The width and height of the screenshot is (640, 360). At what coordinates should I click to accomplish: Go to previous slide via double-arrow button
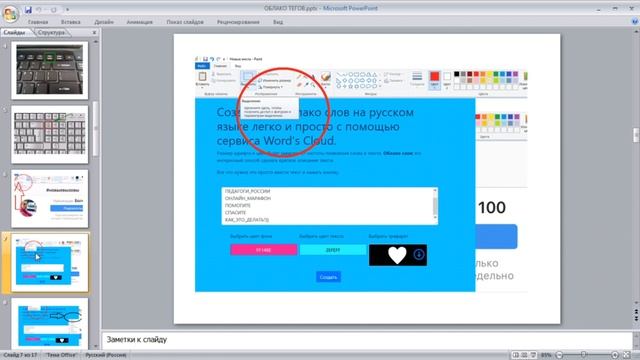(x=636, y=311)
